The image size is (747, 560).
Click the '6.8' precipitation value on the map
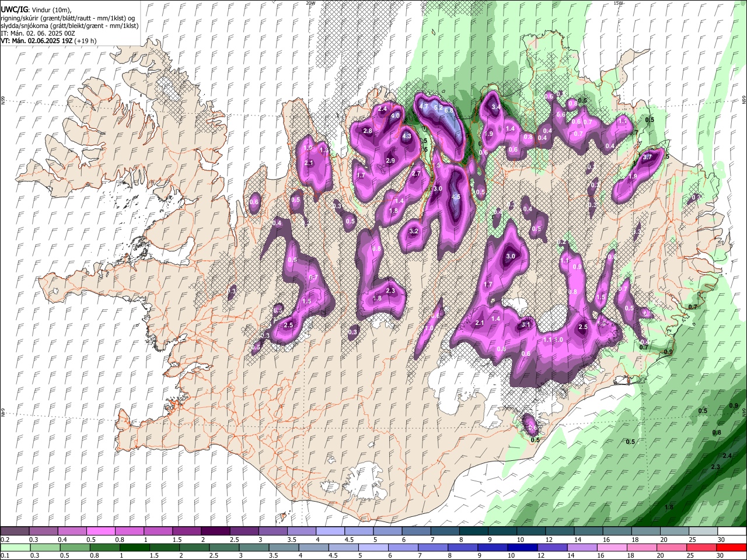coord(449,110)
